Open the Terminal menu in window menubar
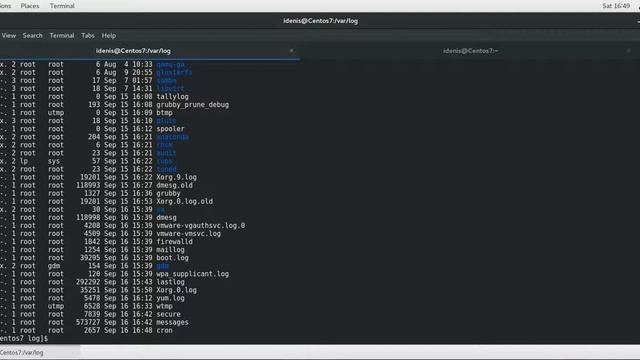The image size is (640, 360). (62, 36)
